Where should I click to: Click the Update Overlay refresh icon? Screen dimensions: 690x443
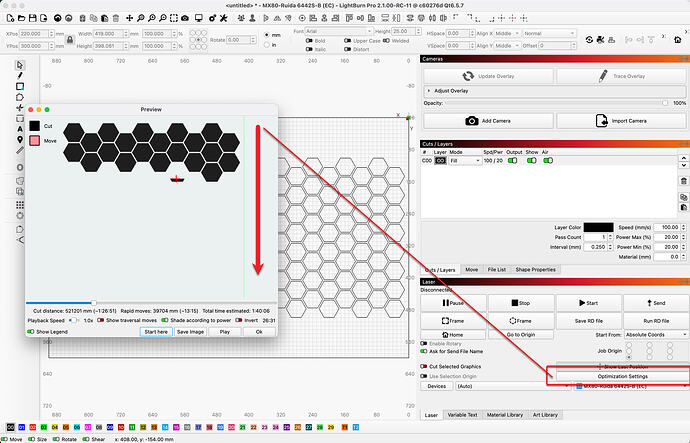point(468,76)
